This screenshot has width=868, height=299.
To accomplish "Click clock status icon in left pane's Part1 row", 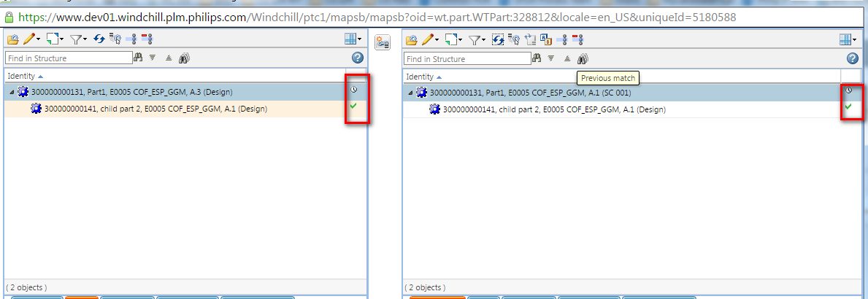I will 354,88.
